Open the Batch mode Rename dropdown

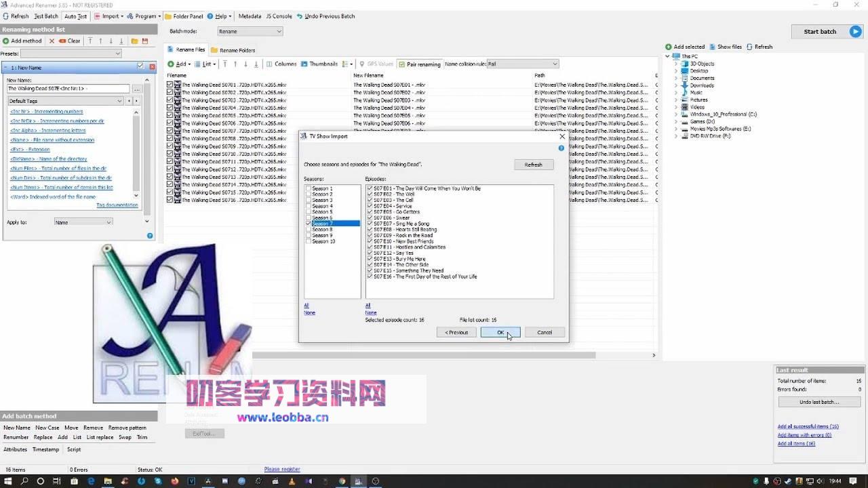[250, 31]
